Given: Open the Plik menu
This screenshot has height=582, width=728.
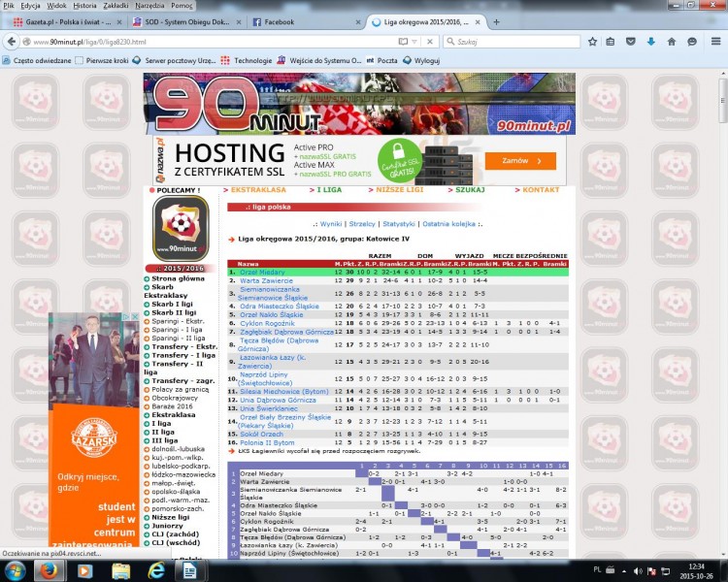Looking at the screenshot, I should coord(9,6).
